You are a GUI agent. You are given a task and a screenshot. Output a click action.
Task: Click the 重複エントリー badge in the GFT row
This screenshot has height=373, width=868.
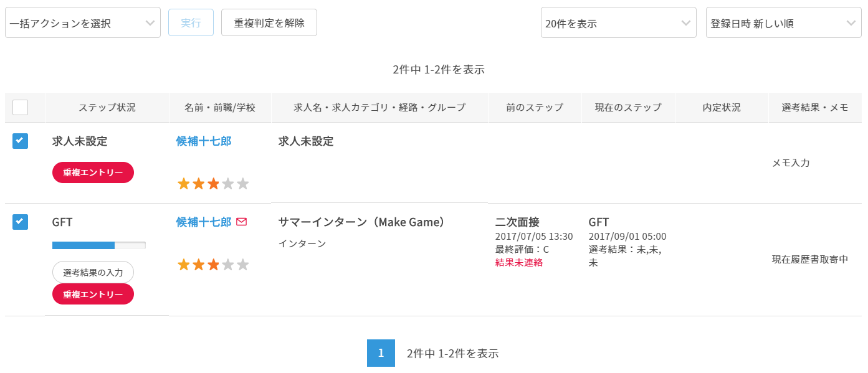[93, 294]
